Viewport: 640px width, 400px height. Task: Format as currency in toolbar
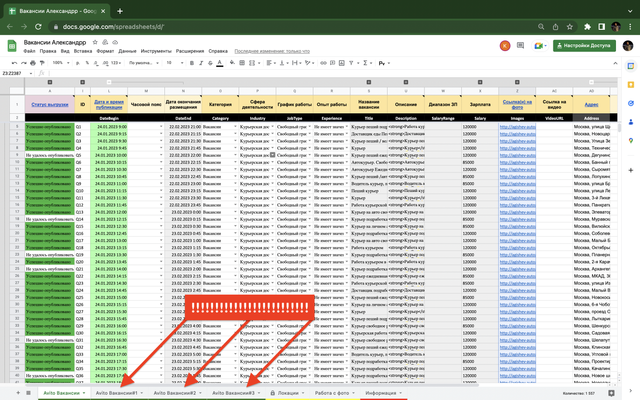click(78, 63)
